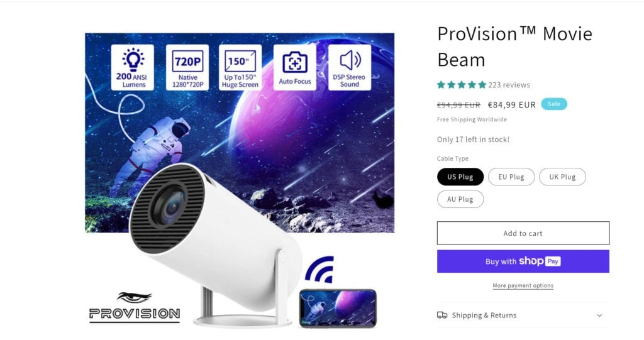Click the five-star rating icons
The width and height of the screenshot is (644, 340).
tap(462, 85)
